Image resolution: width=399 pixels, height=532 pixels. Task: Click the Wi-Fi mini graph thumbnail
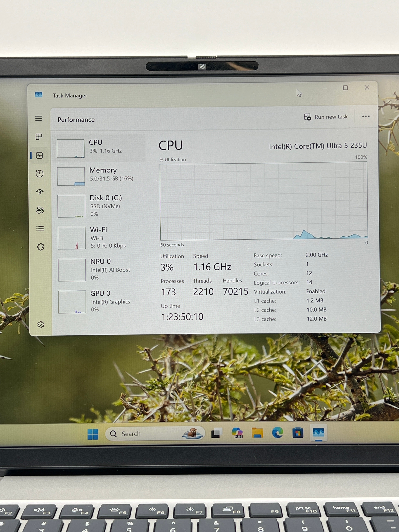pos(72,238)
